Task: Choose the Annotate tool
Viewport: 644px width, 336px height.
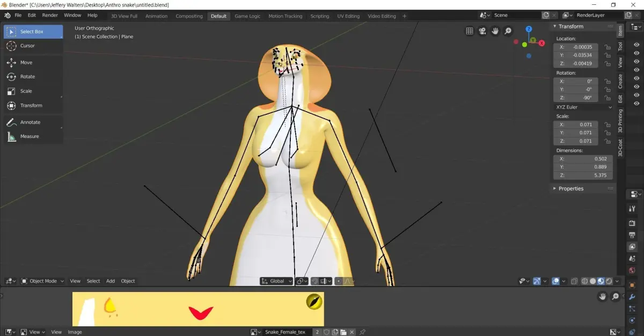Action: point(33,122)
